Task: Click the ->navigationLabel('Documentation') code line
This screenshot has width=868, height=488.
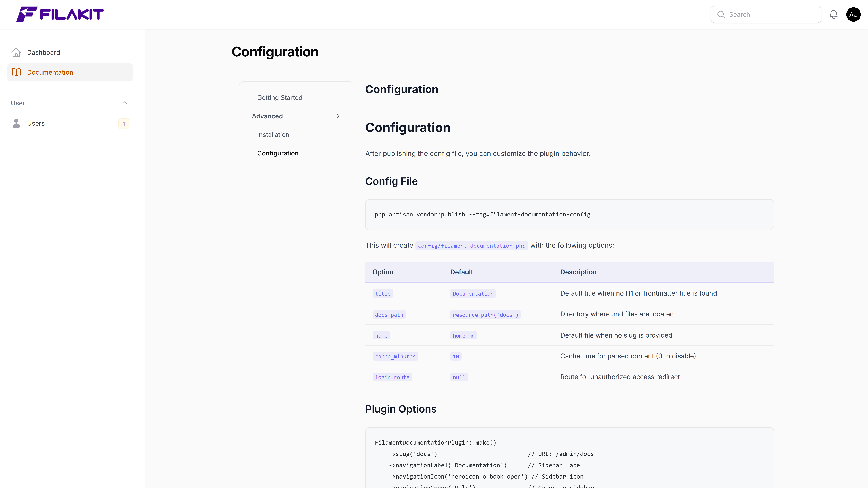Action: coord(448,465)
